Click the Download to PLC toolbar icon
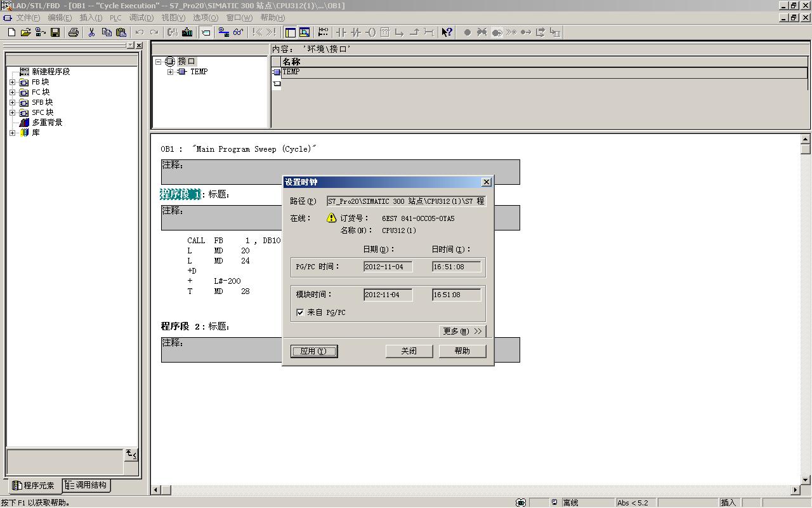This screenshot has width=812, height=508. [187, 32]
